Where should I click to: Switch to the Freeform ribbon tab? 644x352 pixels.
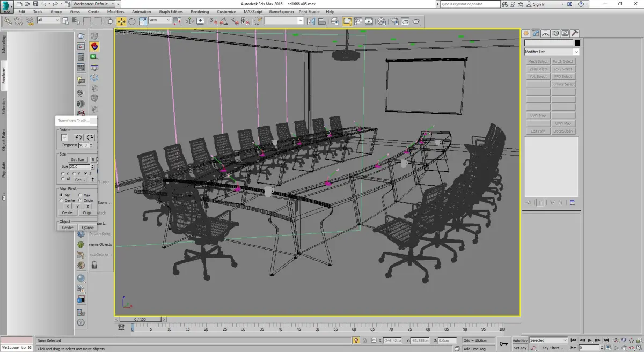[4, 75]
